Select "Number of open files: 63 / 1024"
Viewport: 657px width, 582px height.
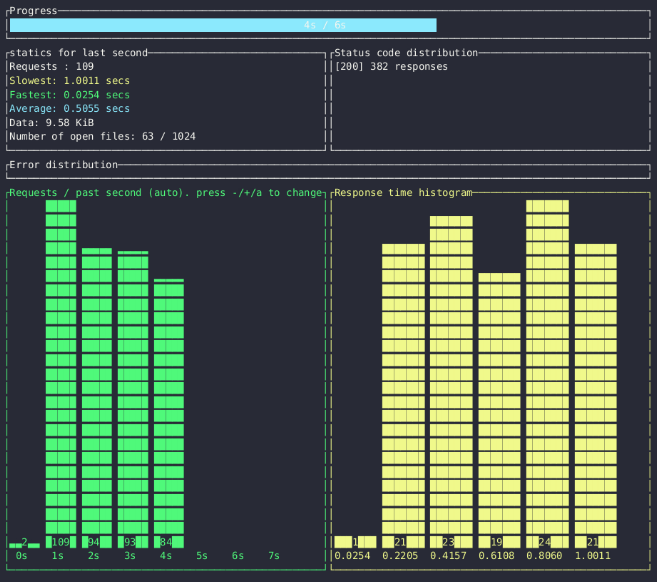(x=102, y=137)
